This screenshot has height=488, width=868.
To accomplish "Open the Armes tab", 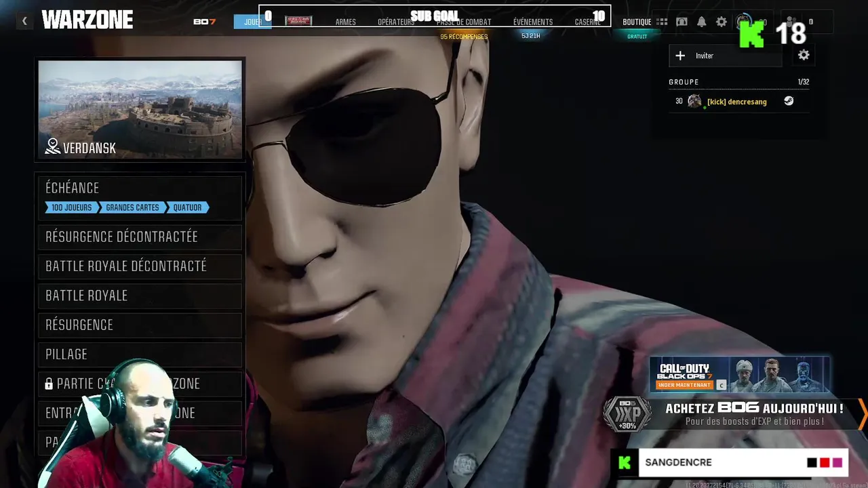I will [345, 22].
